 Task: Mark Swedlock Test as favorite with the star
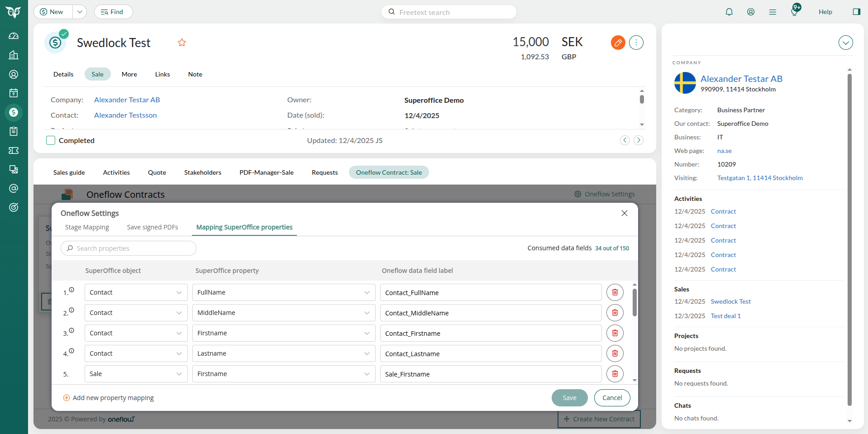click(x=182, y=43)
